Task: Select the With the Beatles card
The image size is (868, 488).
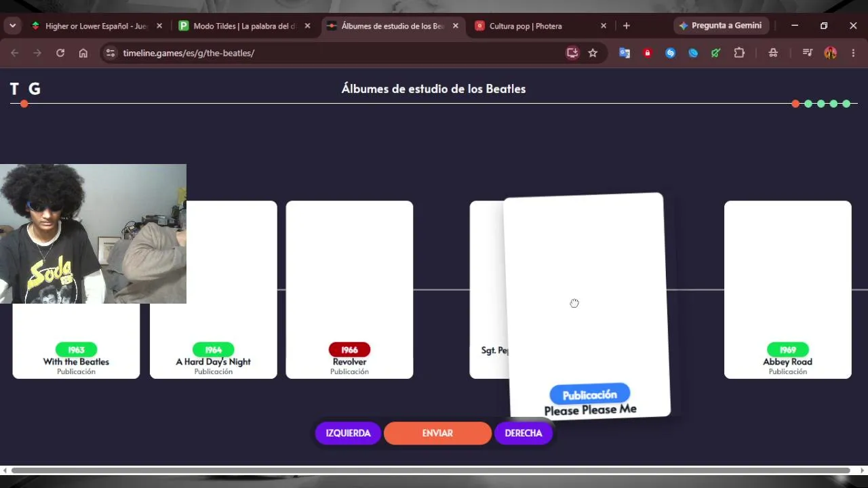Action: point(76,340)
